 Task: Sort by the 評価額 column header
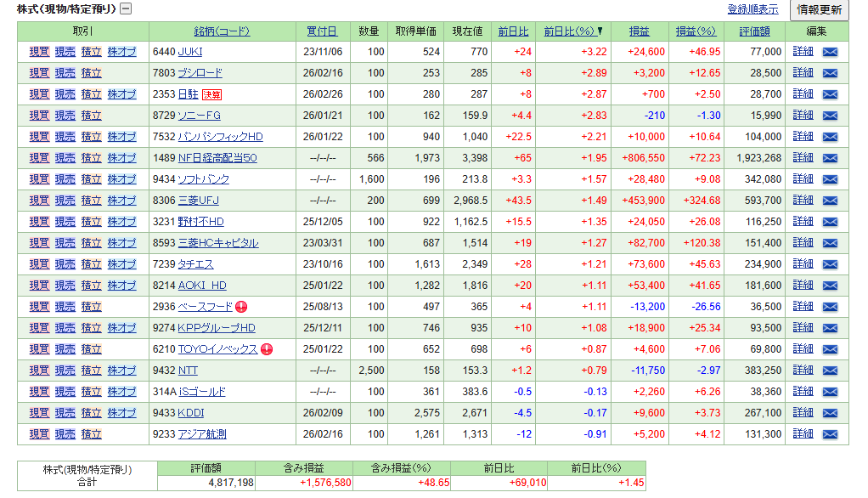tap(754, 31)
